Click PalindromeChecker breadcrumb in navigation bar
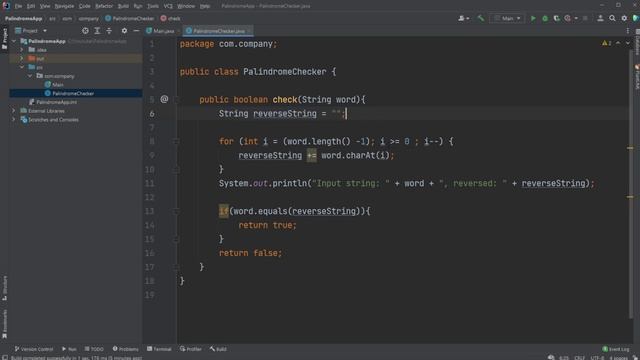This screenshot has height=360, width=640. click(130, 18)
